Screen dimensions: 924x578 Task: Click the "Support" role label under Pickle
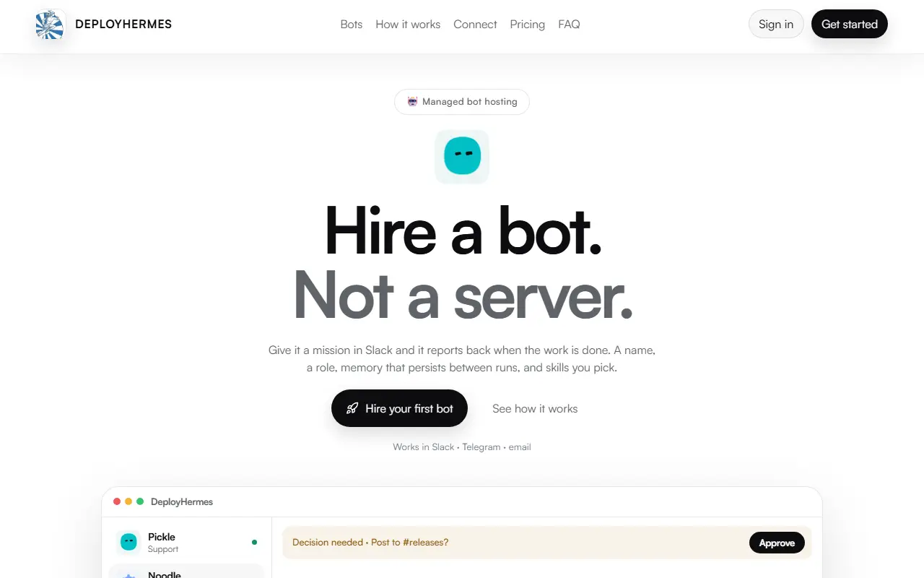(163, 549)
